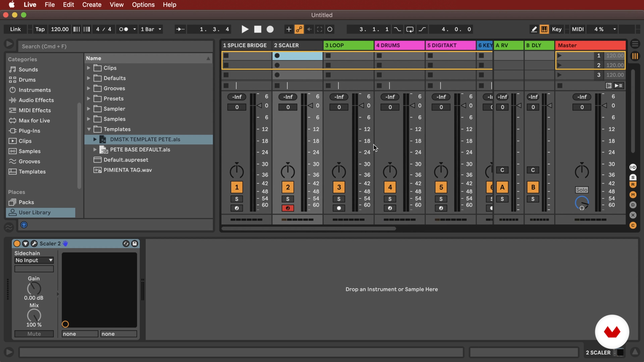The height and width of the screenshot is (362, 644).
Task: Expand the Clips folder
Action: [89, 68]
